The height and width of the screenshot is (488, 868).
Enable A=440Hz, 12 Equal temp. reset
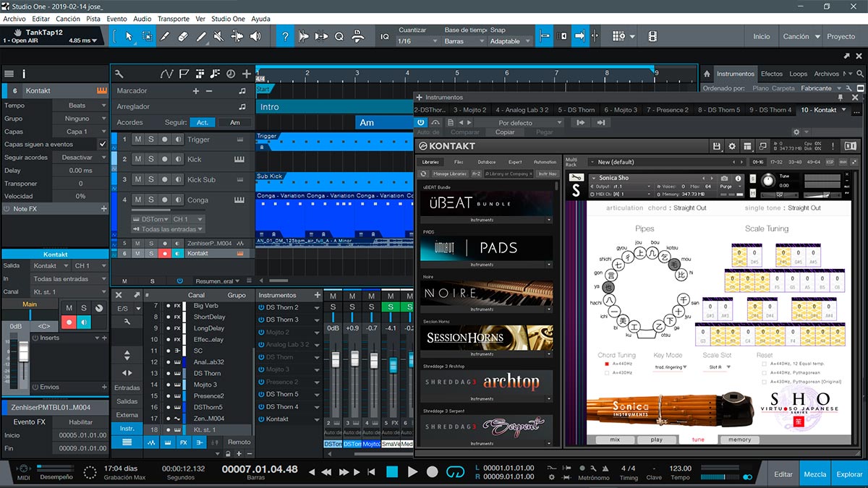coord(765,364)
